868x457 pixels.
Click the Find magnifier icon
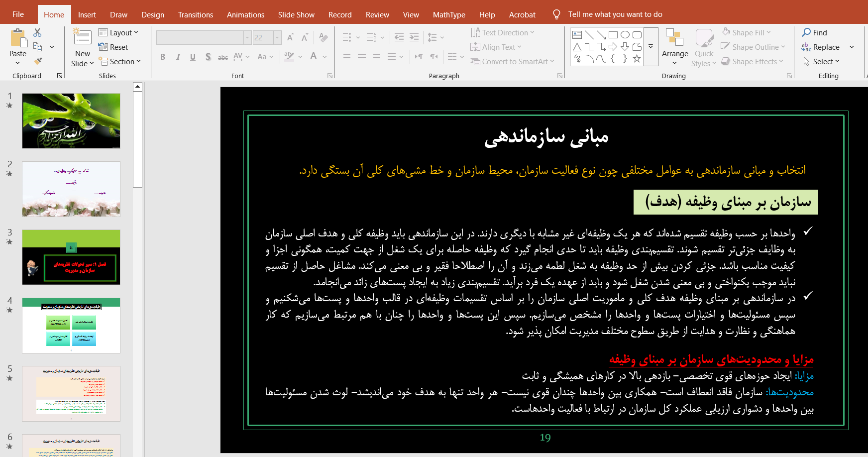(806, 32)
